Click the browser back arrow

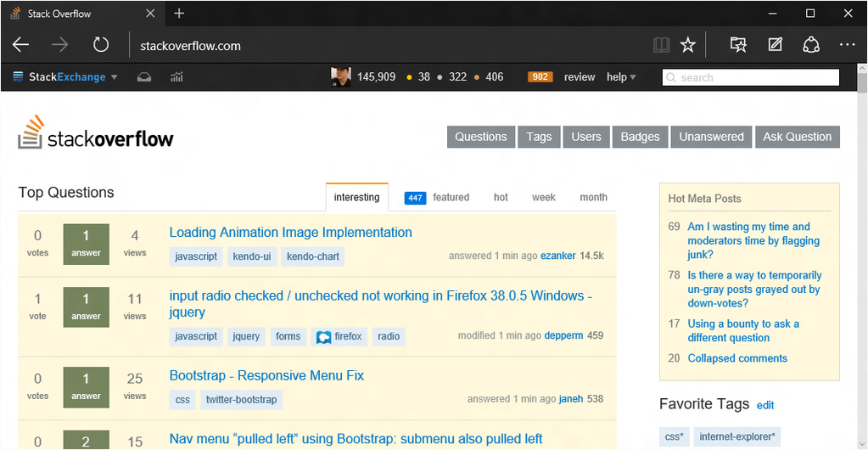pyautogui.click(x=20, y=45)
